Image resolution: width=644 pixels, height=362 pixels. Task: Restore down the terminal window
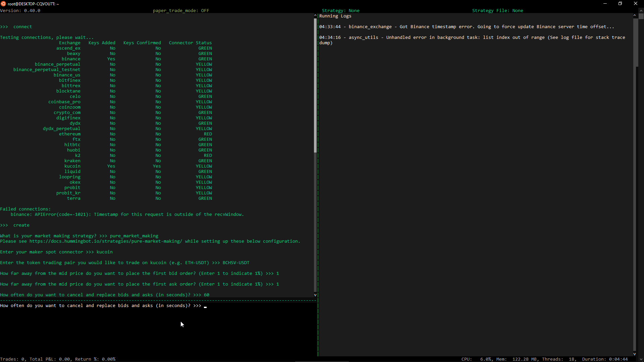click(x=620, y=4)
